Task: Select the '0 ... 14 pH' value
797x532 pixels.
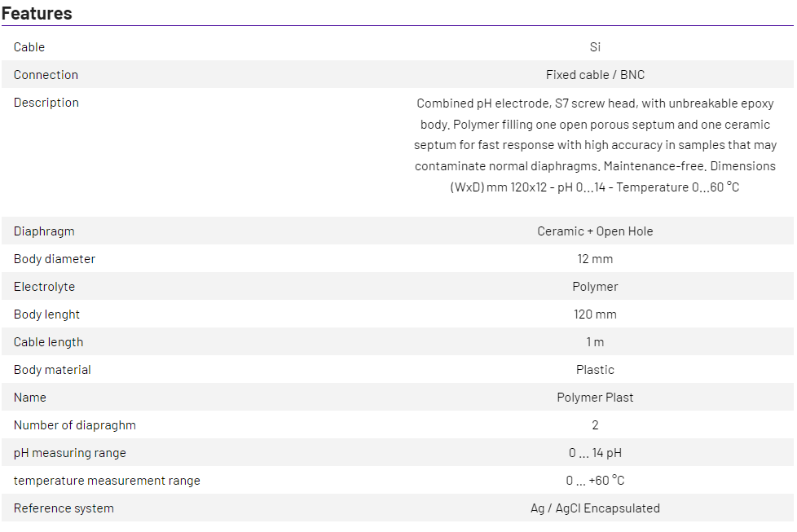Action: (x=595, y=453)
